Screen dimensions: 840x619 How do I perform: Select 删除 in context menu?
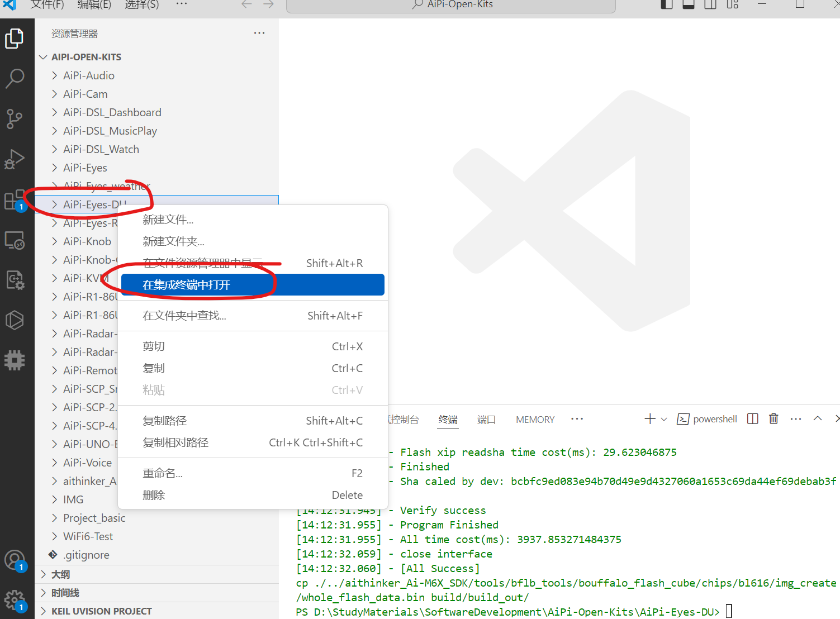point(253,495)
